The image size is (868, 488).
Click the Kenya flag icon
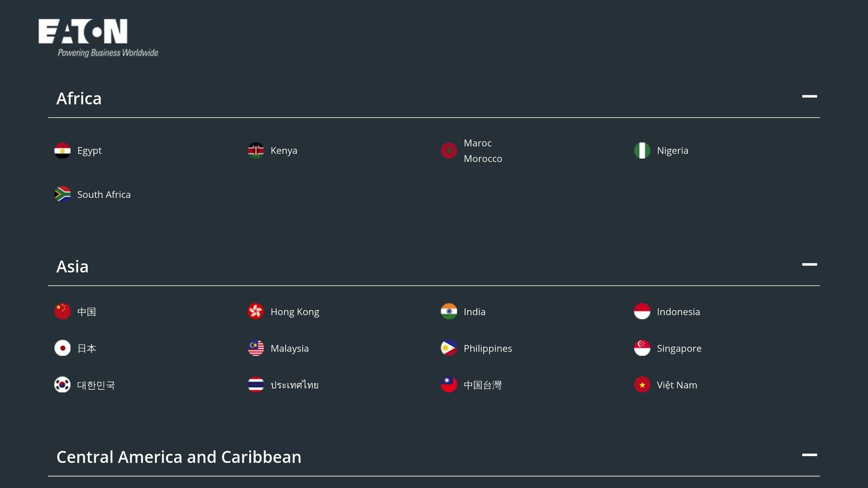pyautogui.click(x=256, y=151)
